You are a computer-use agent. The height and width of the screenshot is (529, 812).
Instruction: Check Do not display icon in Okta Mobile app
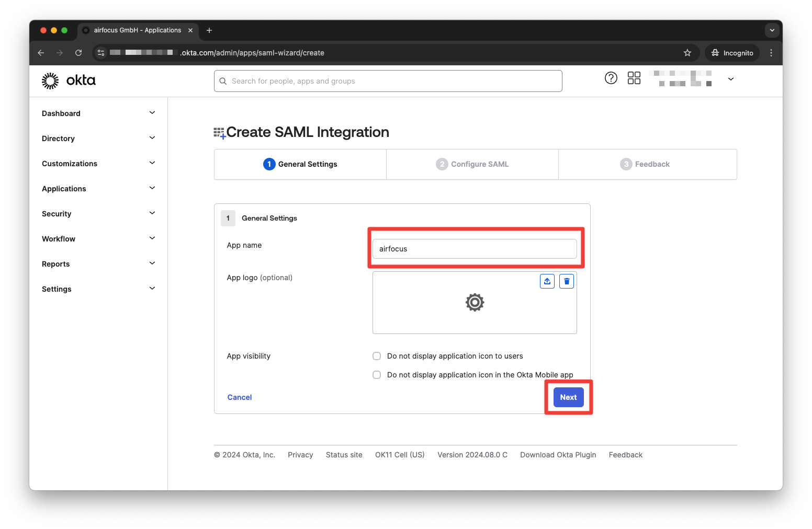click(x=377, y=375)
